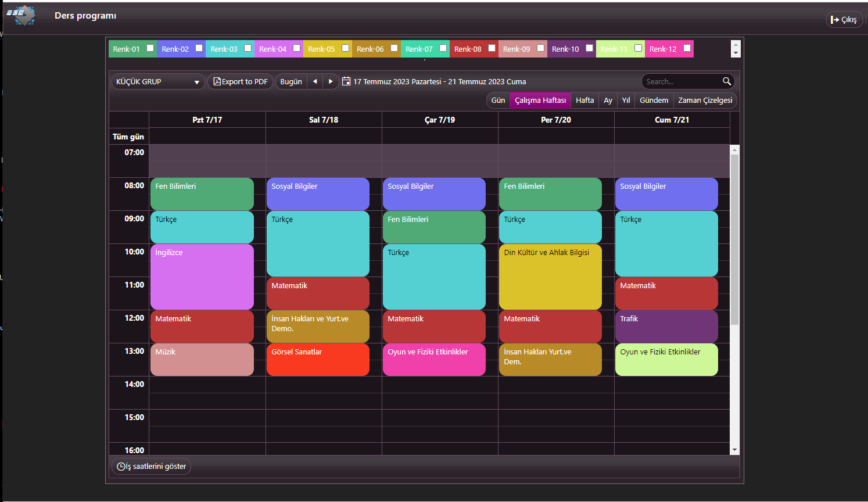The width and height of the screenshot is (868, 502).
Task: Toggle Renk-08 checkbox
Action: [x=492, y=48]
